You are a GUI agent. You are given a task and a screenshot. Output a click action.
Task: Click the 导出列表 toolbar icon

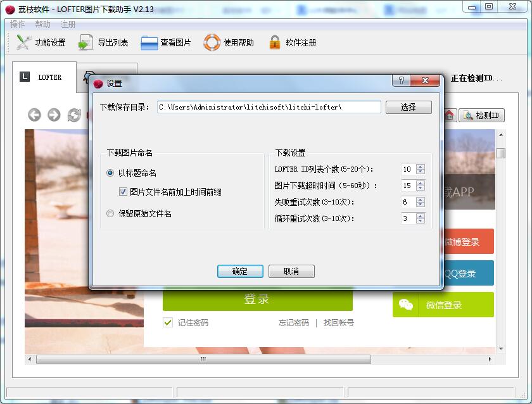tap(85, 42)
